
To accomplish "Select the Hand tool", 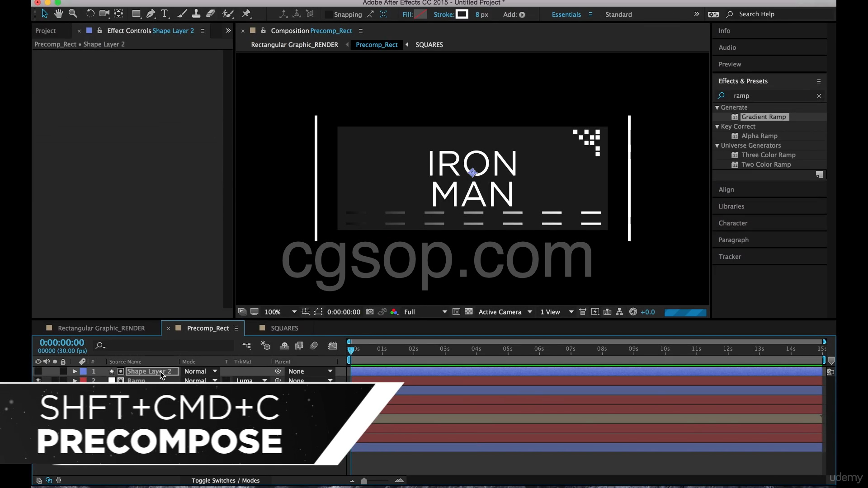I will [58, 14].
